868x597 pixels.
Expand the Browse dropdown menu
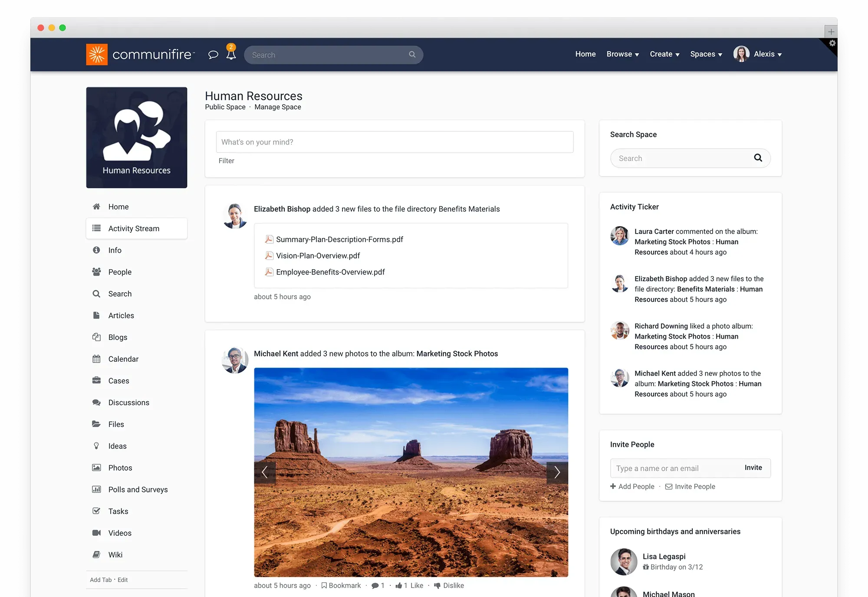(623, 54)
